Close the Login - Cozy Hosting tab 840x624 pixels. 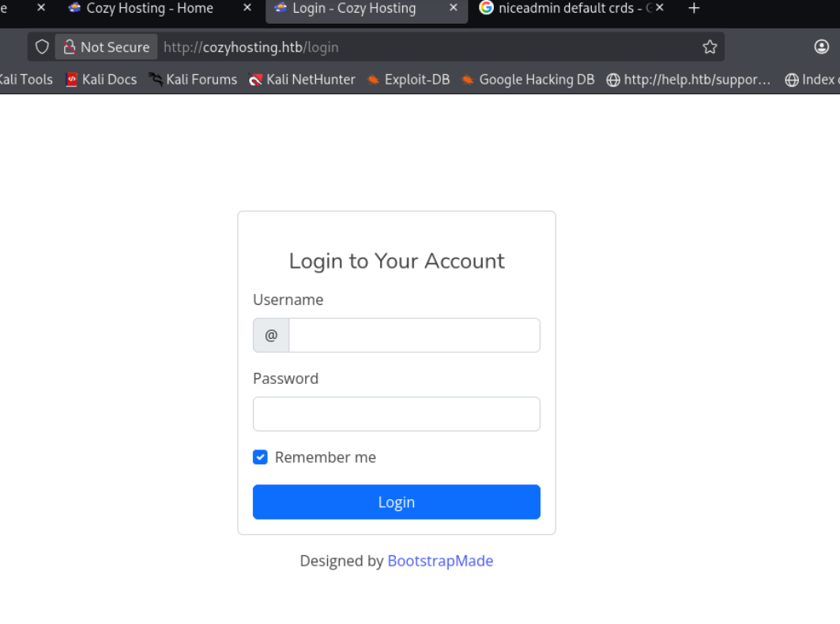pyautogui.click(x=453, y=9)
